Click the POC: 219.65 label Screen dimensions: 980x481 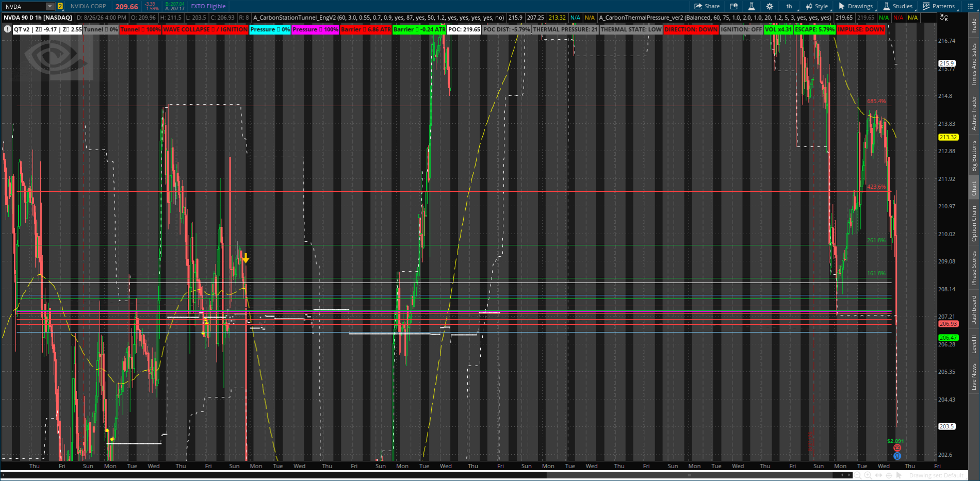click(464, 29)
